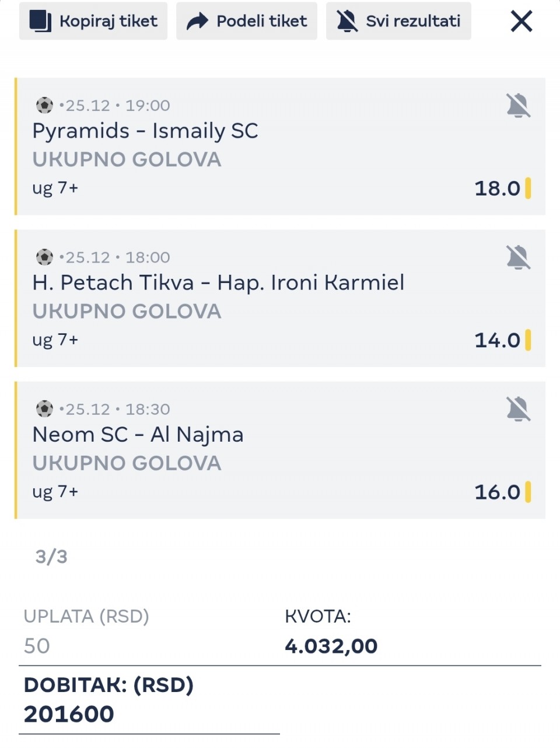Open the Pyramids - Ismaily SC match
Viewport: 560px width, 748px height.
[145, 131]
